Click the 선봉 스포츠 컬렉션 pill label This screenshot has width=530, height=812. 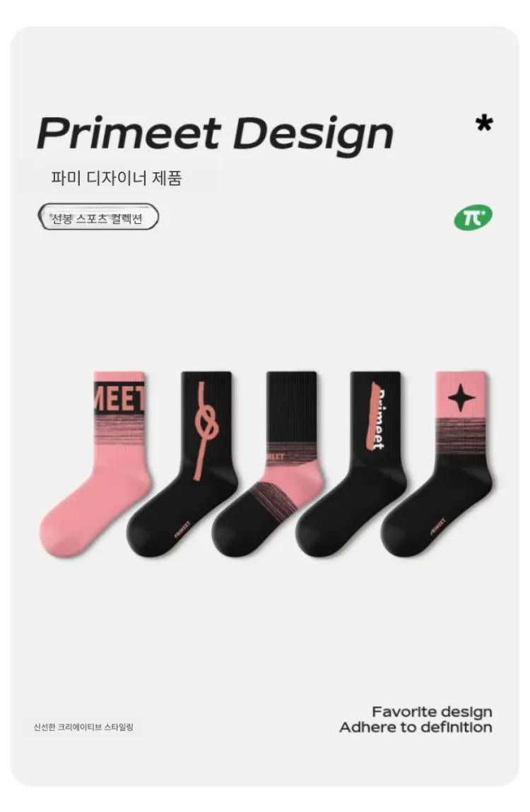(98, 217)
